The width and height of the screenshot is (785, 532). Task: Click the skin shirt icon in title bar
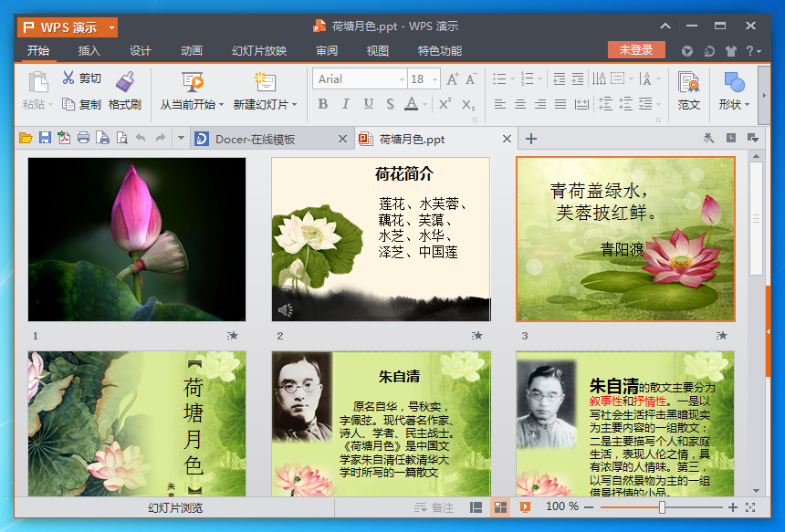point(731,50)
